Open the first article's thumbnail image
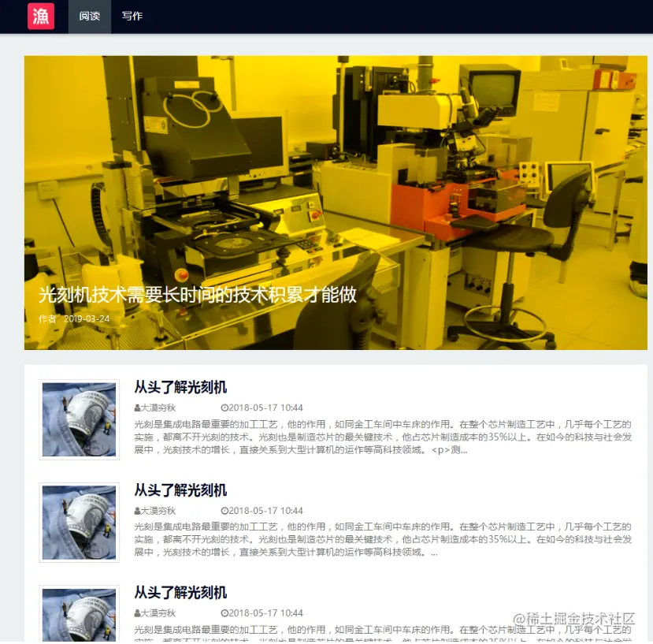This screenshot has width=653, height=644. [79, 419]
